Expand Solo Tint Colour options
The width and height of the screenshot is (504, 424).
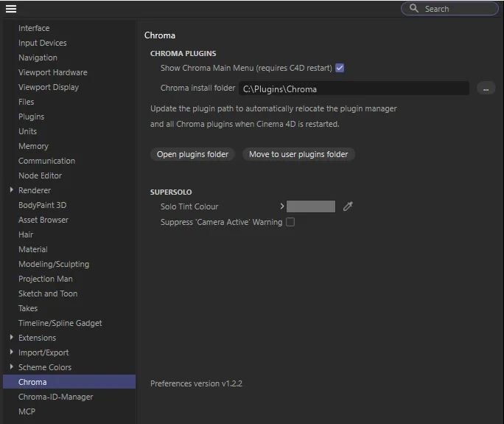(x=282, y=206)
